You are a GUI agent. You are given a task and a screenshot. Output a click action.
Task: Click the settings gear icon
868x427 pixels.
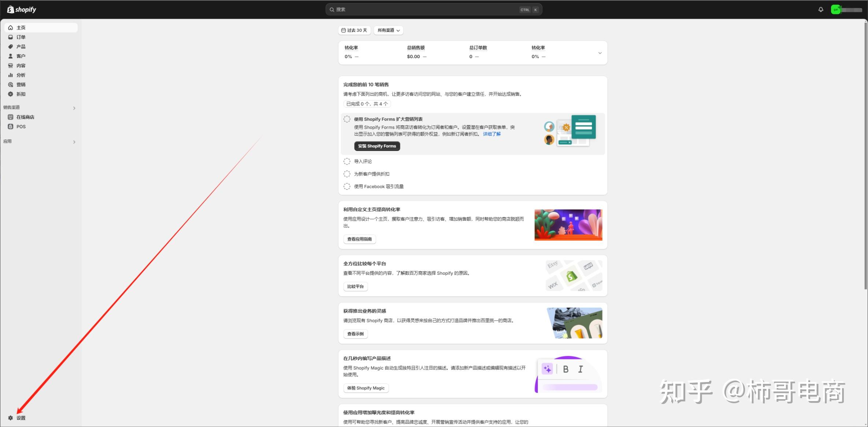11,418
